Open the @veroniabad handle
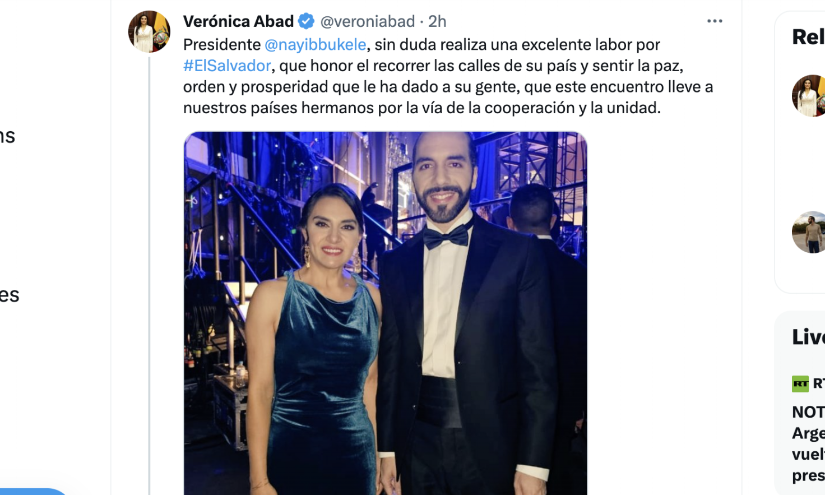Viewport: 825px width, 495px height. [367, 22]
